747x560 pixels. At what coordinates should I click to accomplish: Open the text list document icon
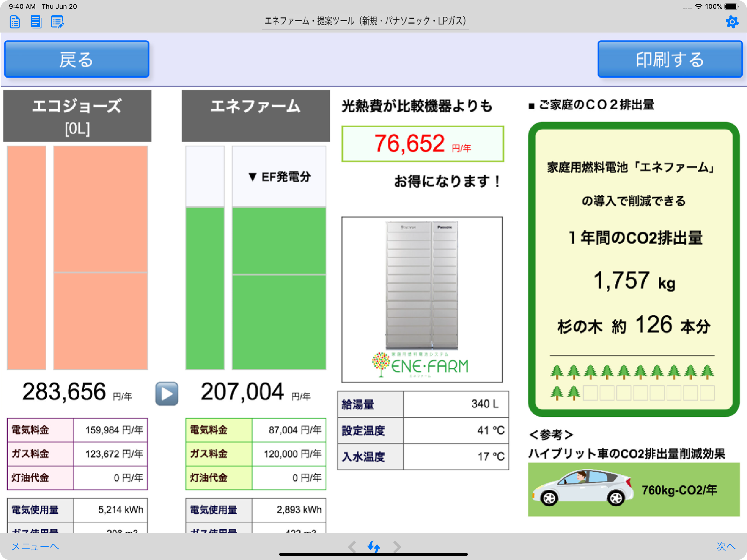[x=36, y=22]
